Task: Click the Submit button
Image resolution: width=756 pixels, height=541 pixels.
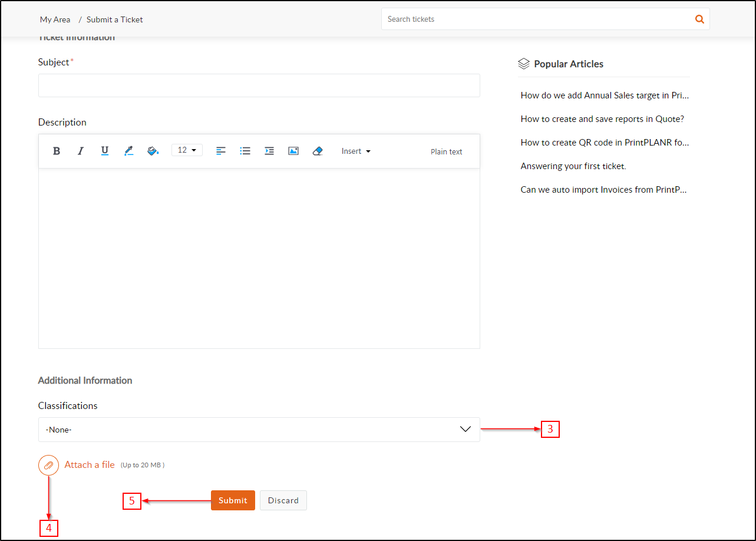Action: pos(233,500)
